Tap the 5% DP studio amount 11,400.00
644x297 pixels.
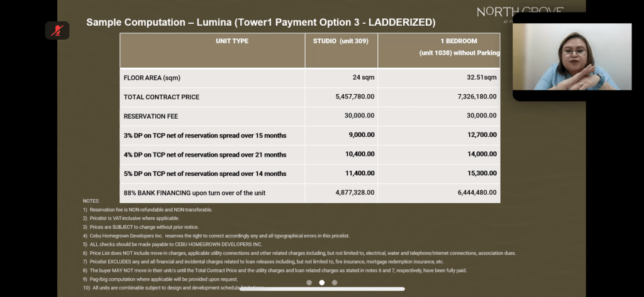tap(358, 173)
